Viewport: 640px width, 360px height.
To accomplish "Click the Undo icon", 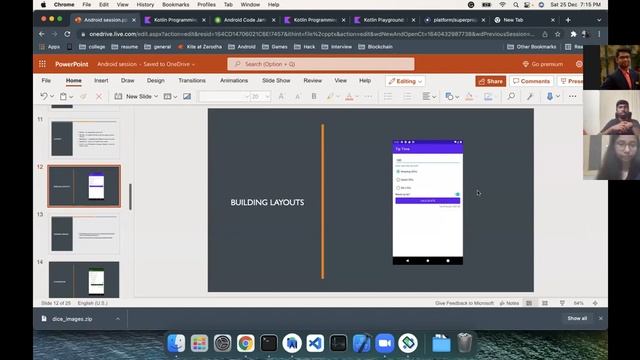I will click(x=44, y=96).
